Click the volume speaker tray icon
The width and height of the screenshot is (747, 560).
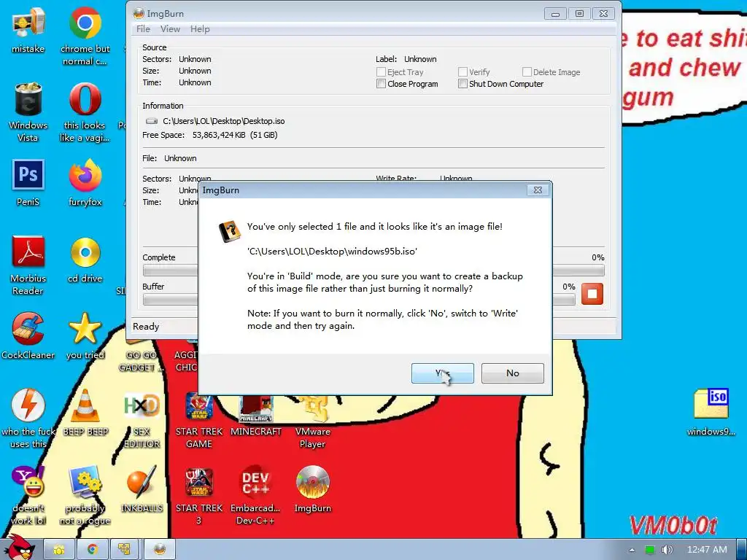click(667, 550)
